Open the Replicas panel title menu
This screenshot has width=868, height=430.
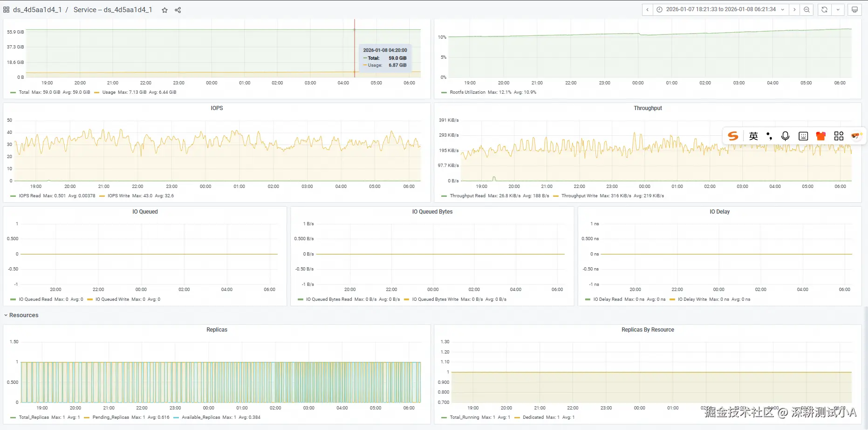(217, 330)
